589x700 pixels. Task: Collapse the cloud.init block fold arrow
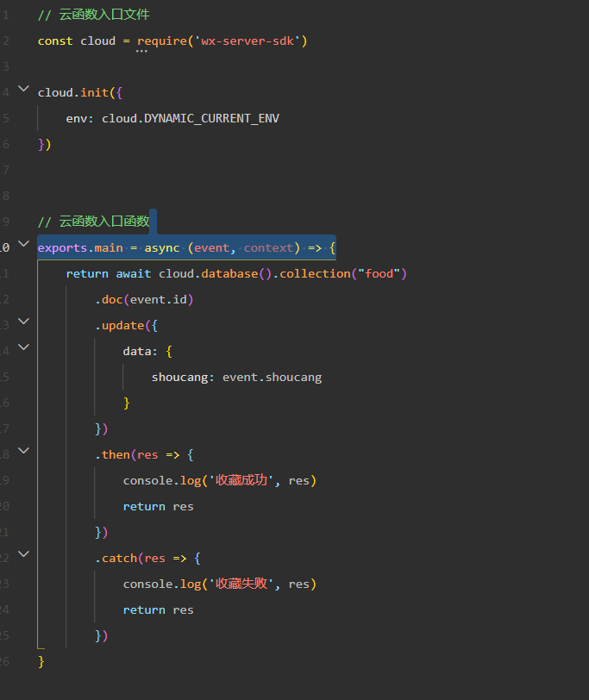coord(23,89)
